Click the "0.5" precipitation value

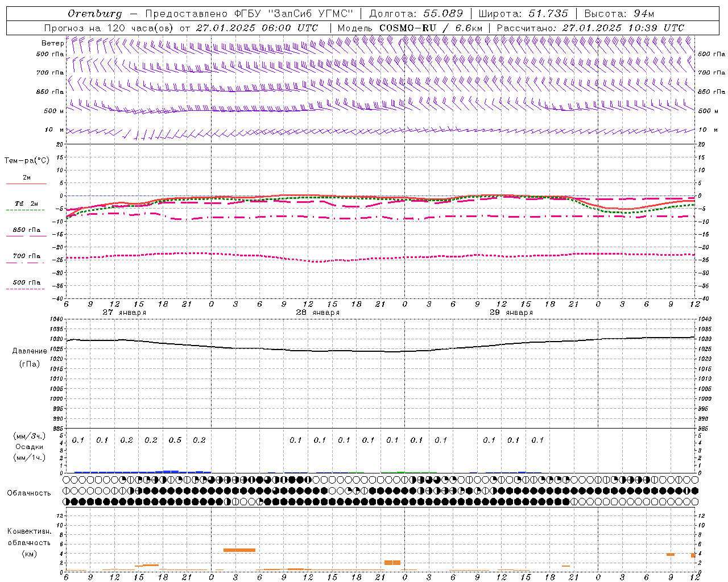175,440
